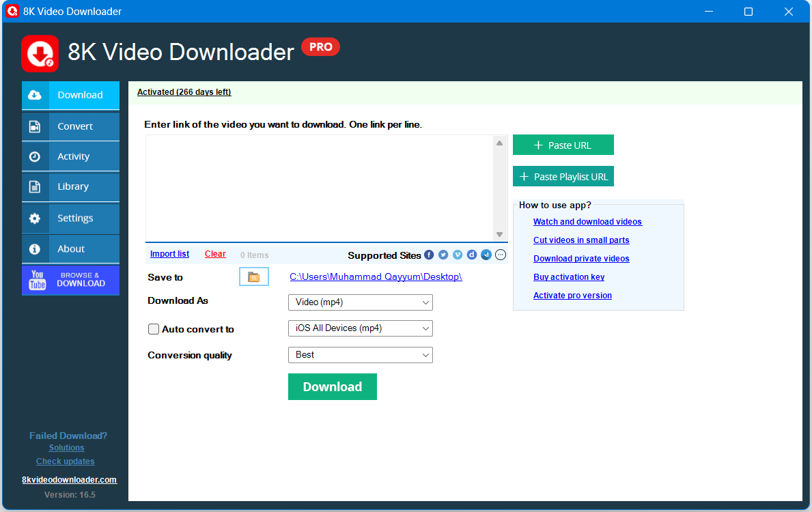Viewport: 812px width, 512px height.
Task: Click the Version: 16.5 text
Action: pos(70,495)
